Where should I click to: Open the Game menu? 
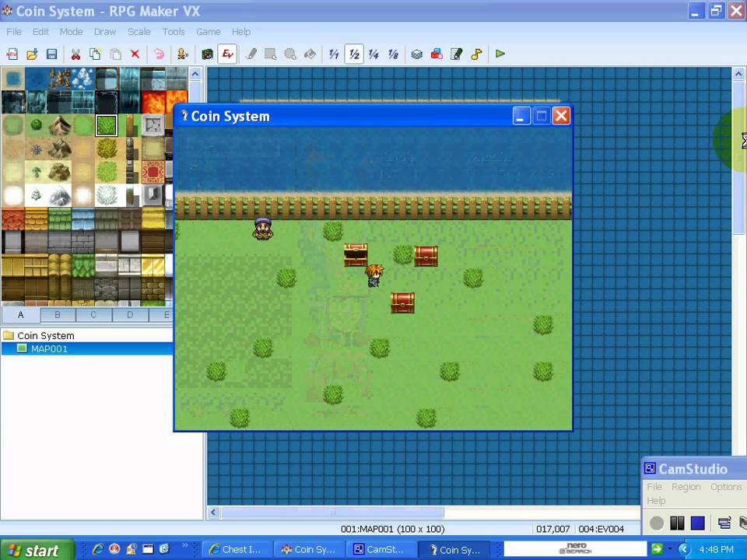209,31
